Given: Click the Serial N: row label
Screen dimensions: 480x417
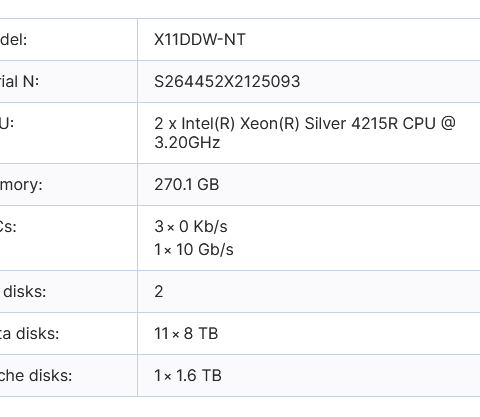Looking at the screenshot, I should tap(19, 82).
